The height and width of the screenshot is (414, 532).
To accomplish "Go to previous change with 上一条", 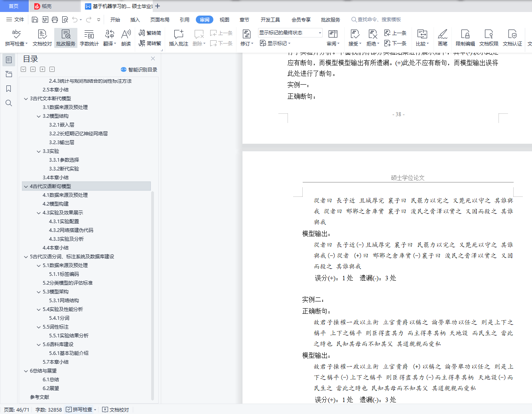I will [x=395, y=33].
